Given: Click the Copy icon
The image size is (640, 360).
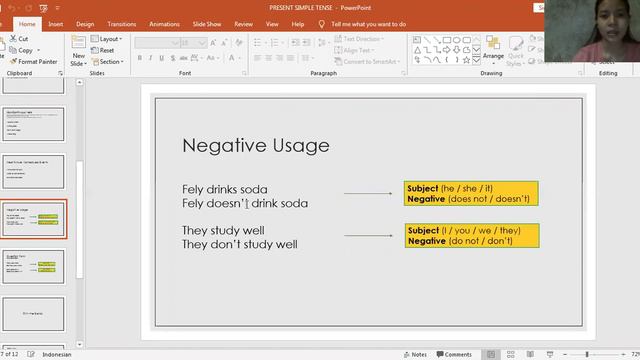Looking at the screenshot, I should [x=13, y=50].
